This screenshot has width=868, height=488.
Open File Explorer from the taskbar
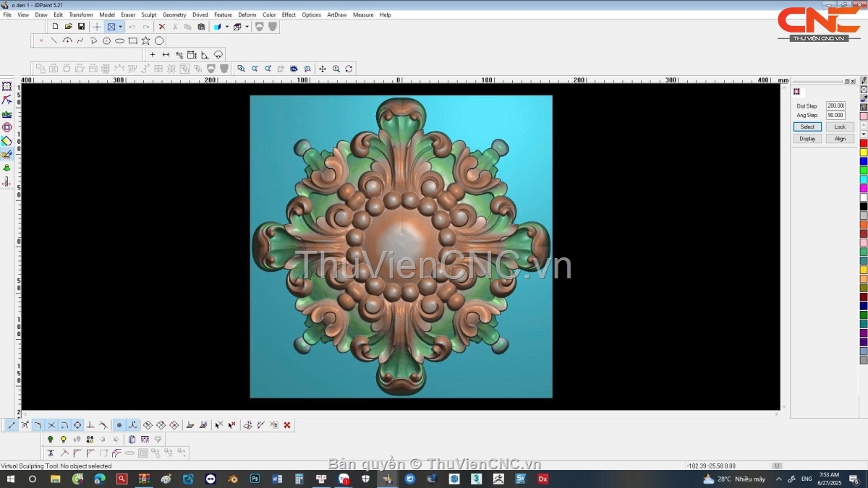click(55, 479)
